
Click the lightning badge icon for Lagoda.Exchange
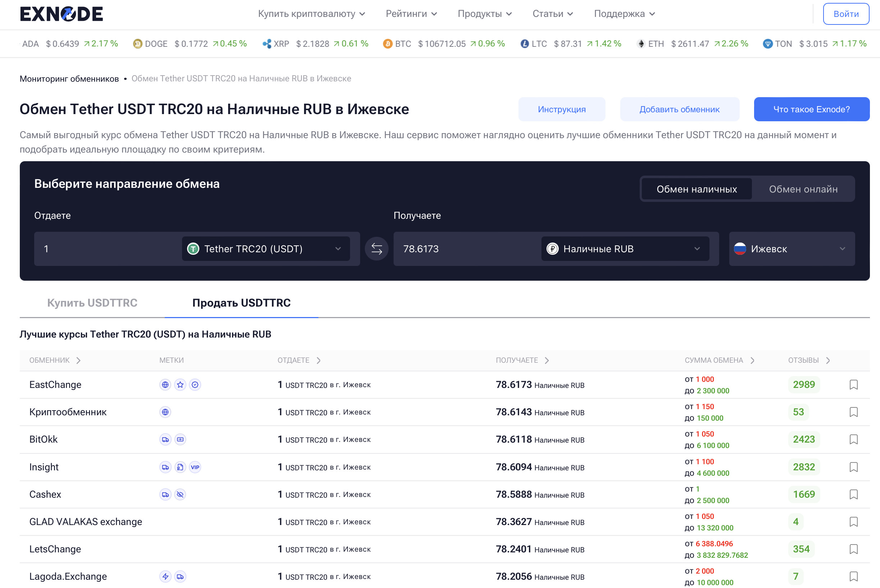pos(165,576)
